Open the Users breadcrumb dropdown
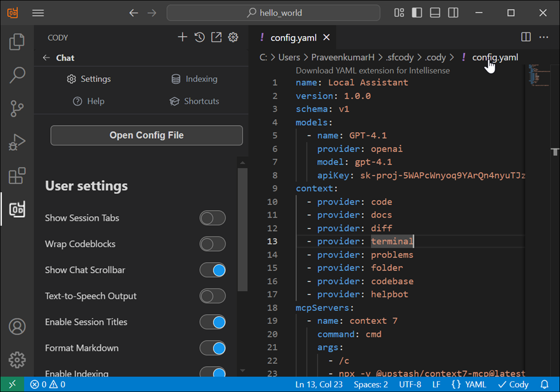This screenshot has width=560, height=392. [x=289, y=57]
